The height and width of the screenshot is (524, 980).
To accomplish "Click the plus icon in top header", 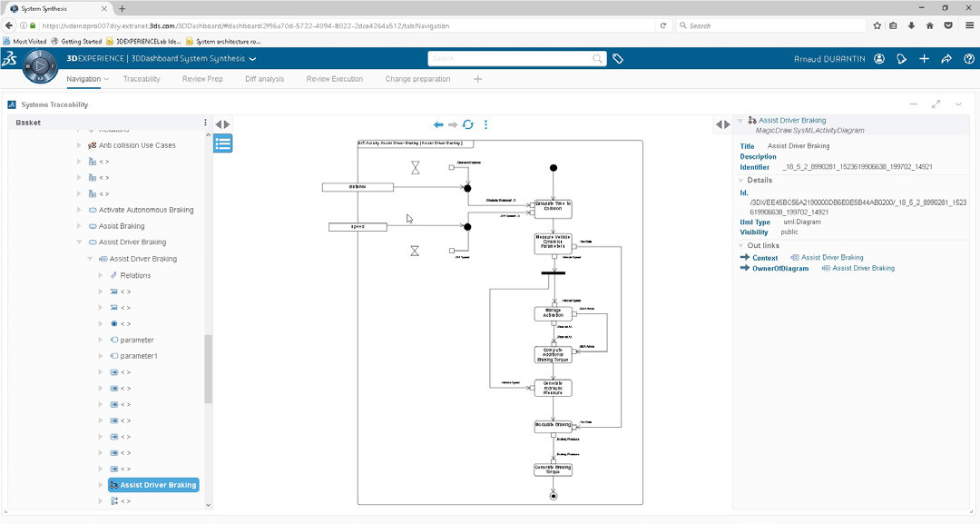I will pyautogui.click(x=924, y=59).
